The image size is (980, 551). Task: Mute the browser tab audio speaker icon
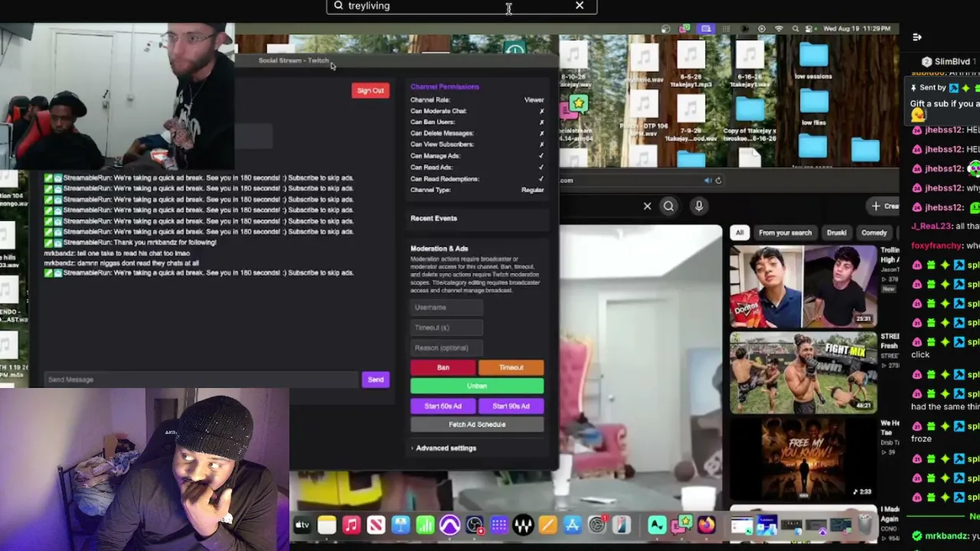click(x=707, y=181)
